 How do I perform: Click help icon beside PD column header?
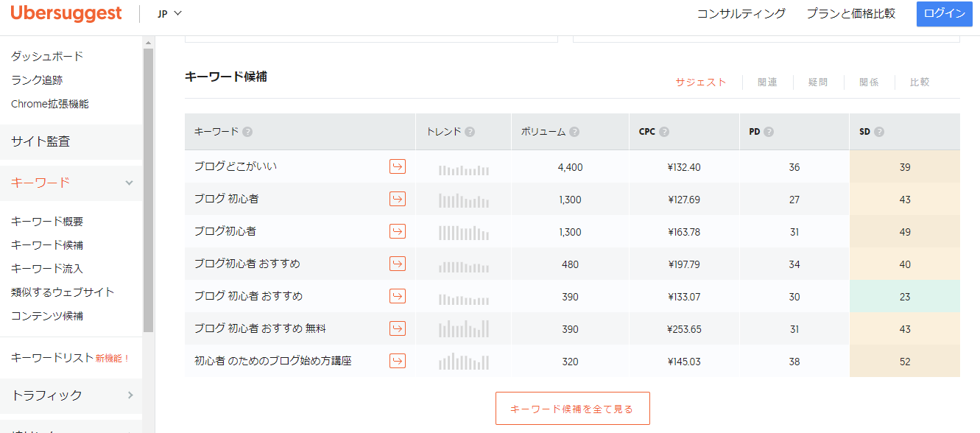[769, 132]
